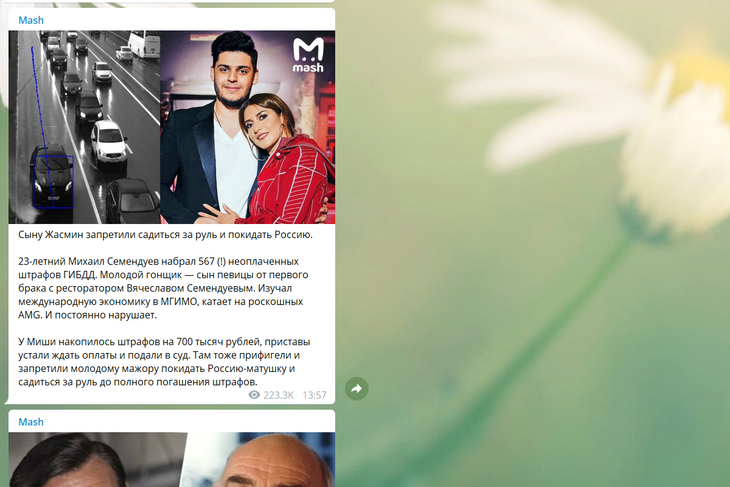Click the eye views icon on first post
This screenshot has height=487, width=730.
[x=254, y=395]
